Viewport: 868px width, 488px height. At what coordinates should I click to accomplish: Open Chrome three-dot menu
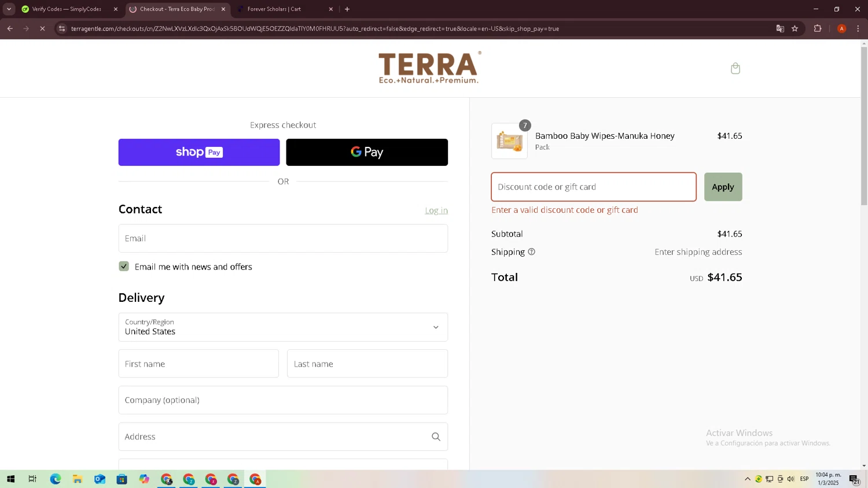tap(858, 28)
